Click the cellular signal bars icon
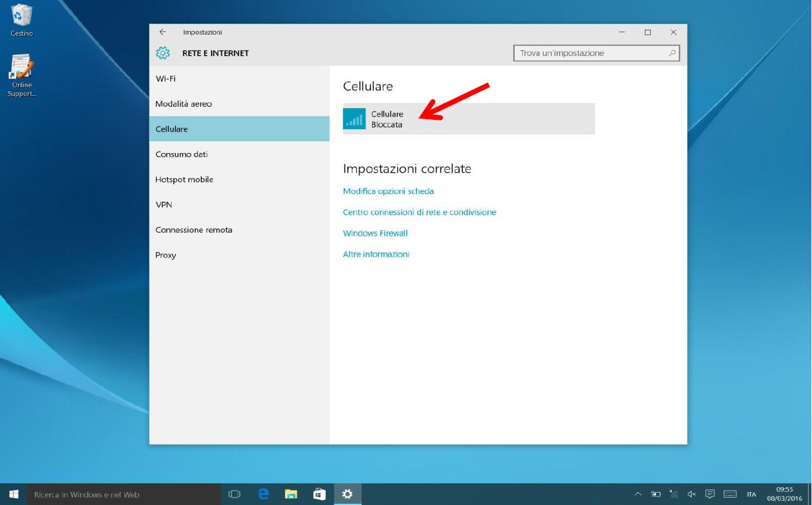The height and width of the screenshot is (505, 812). [x=354, y=119]
